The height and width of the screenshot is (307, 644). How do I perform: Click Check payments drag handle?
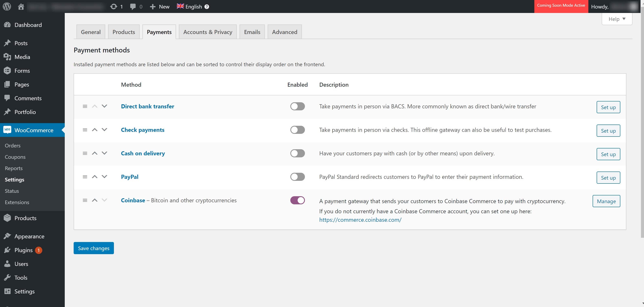pos(85,130)
